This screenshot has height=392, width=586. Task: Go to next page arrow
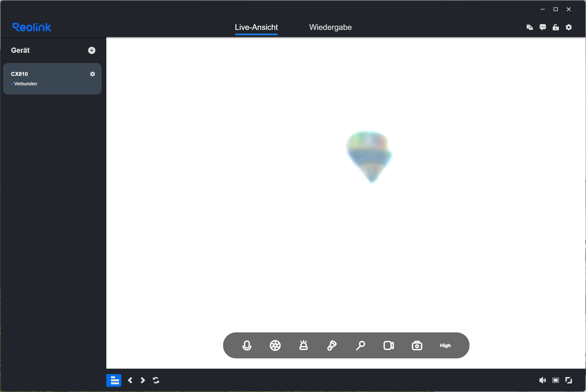point(143,380)
